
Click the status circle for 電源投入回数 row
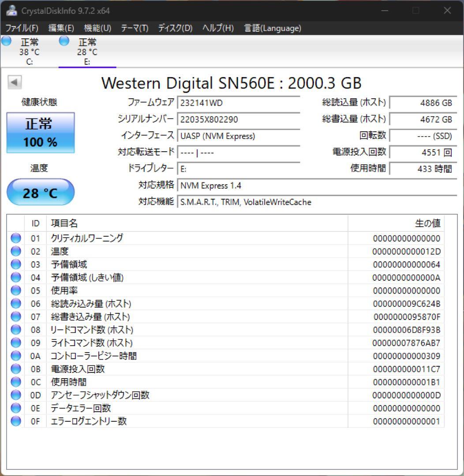(x=15, y=369)
